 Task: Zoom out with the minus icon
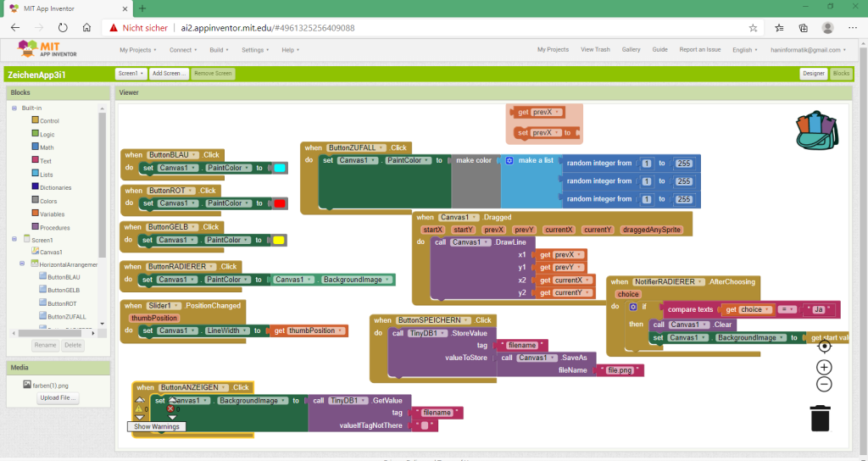(824, 385)
